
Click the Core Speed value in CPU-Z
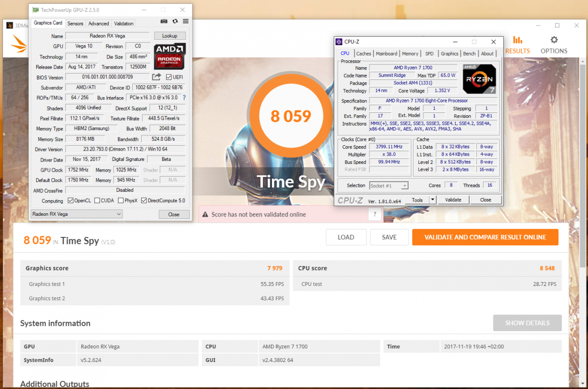(390, 147)
